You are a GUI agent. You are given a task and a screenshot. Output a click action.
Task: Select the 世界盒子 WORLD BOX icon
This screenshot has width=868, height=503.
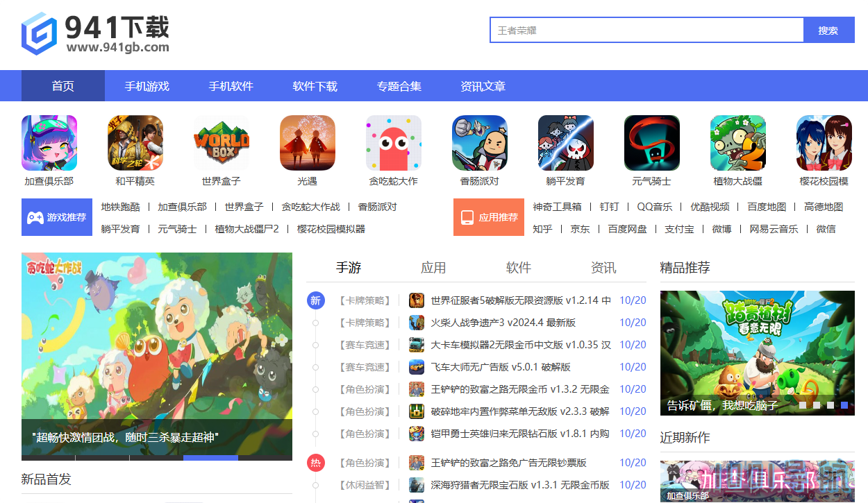[x=222, y=143]
